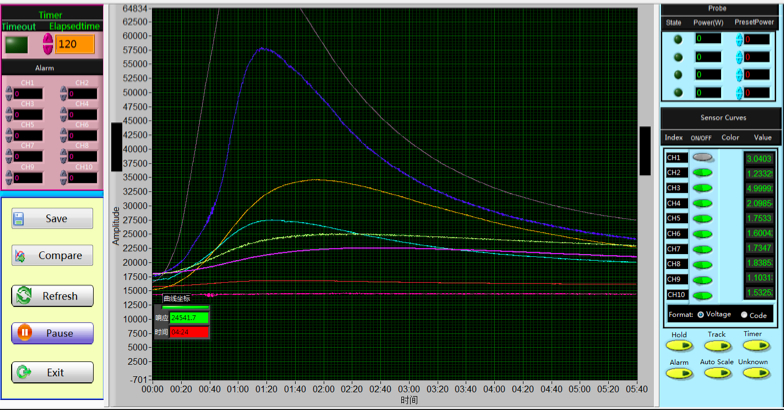Click the chart icon on Compare
The height and width of the screenshot is (410, 784).
coord(20,256)
